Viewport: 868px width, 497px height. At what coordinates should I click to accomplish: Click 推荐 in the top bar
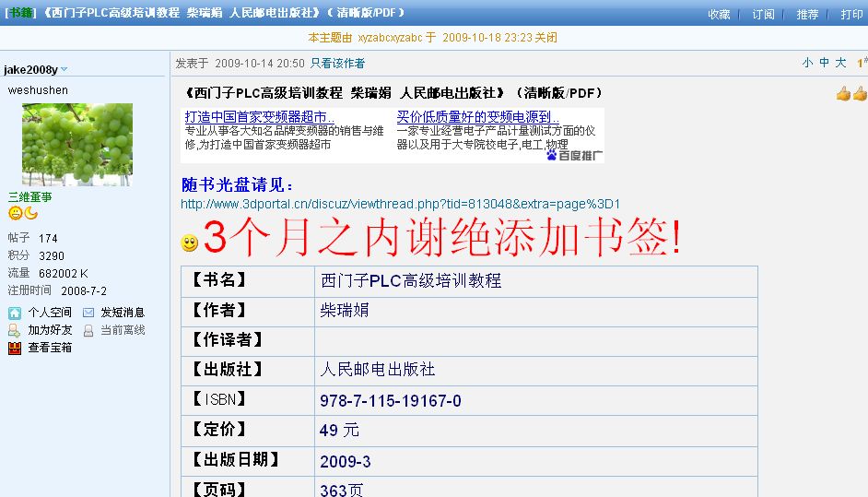pyautogui.click(x=807, y=15)
